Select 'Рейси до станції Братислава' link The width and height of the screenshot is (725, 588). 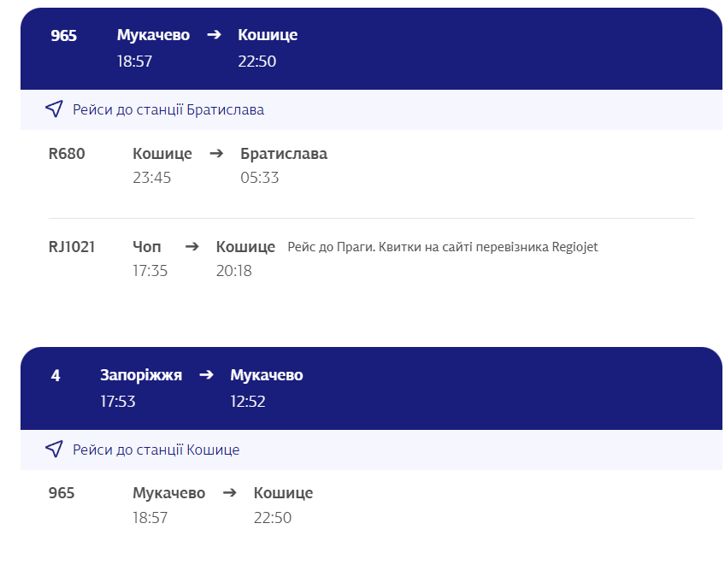click(168, 109)
